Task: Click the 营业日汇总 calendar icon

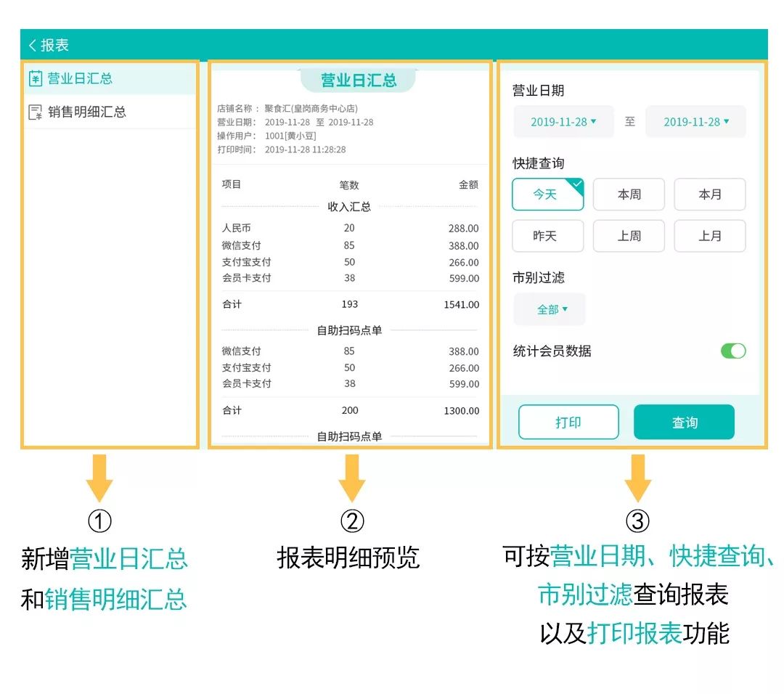Action: (35, 78)
